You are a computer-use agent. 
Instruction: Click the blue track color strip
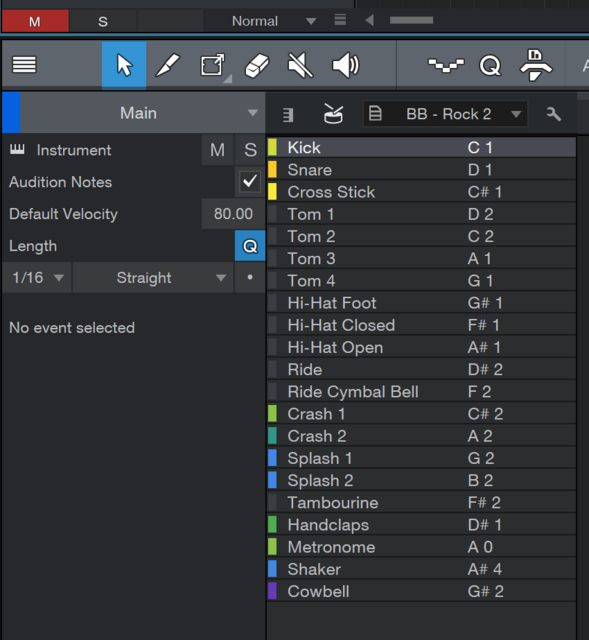tap(11, 113)
